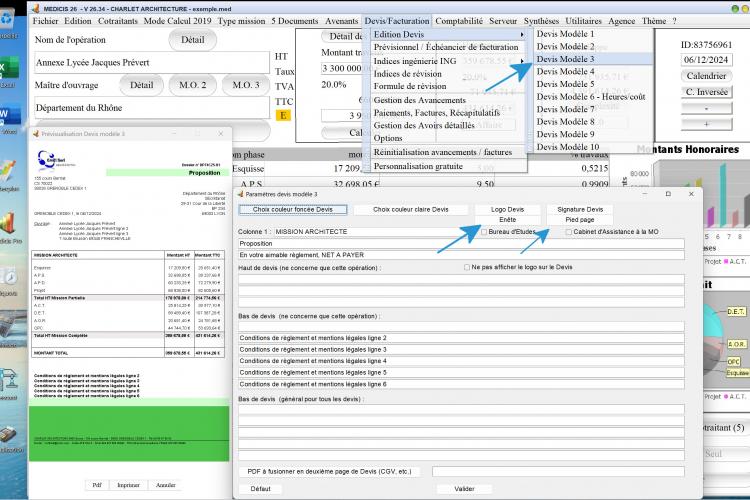Click the M.O. 3 button

pos(246,85)
